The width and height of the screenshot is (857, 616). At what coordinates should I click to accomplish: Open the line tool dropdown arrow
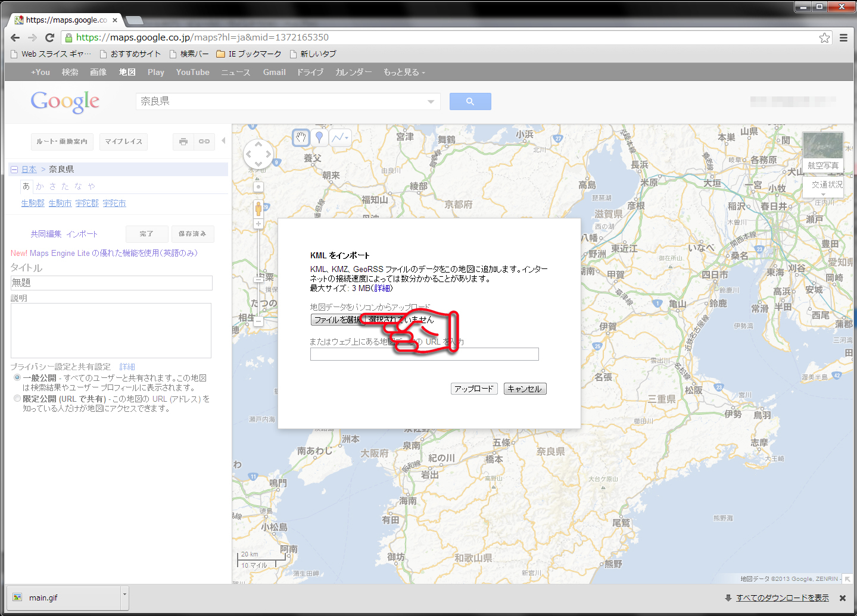pyautogui.click(x=346, y=138)
